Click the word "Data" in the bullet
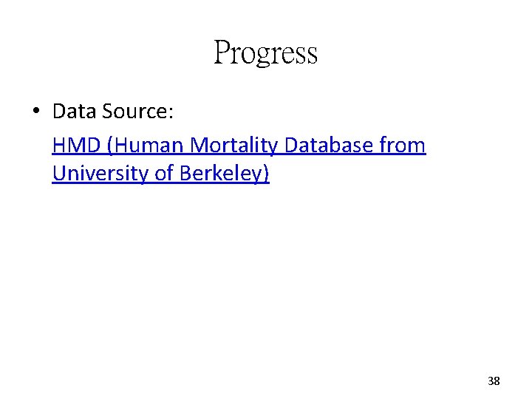The image size is (532, 399). point(75,112)
